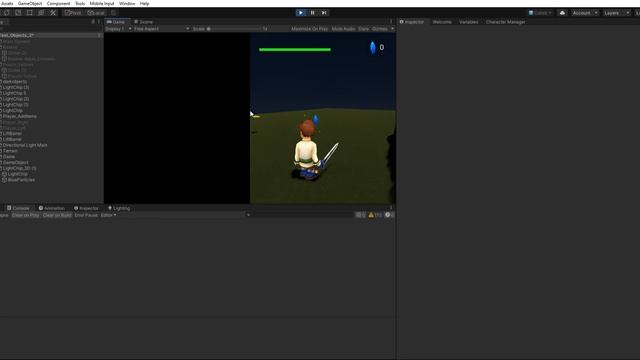
Task: Click the blue gem counter icon in game
Action: point(372,47)
